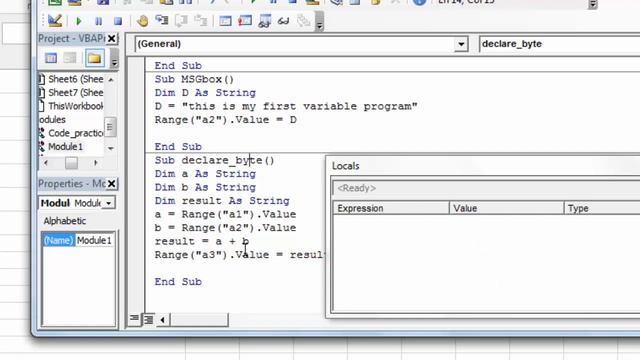Image resolution: width=640 pixels, height=360 pixels.
Task: Click the <Ready> field in Locals
Action: coord(487,188)
